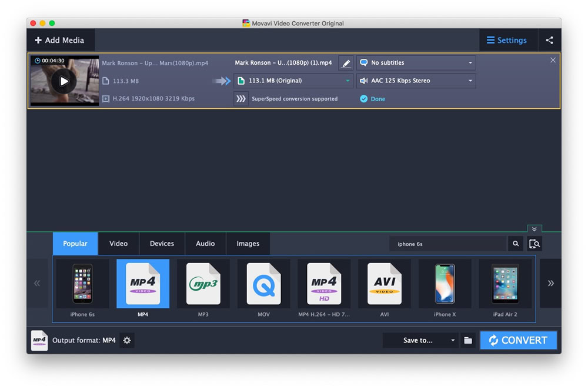Viewport: 588px width, 389px height.
Task: Play the video preview thumbnail
Action: 64,81
